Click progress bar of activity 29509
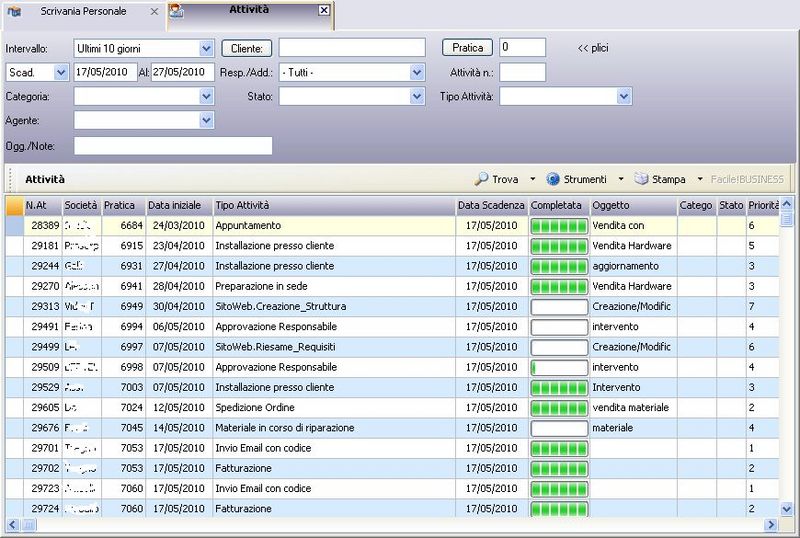This screenshot has height=538, width=800. (x=559, y=368)
